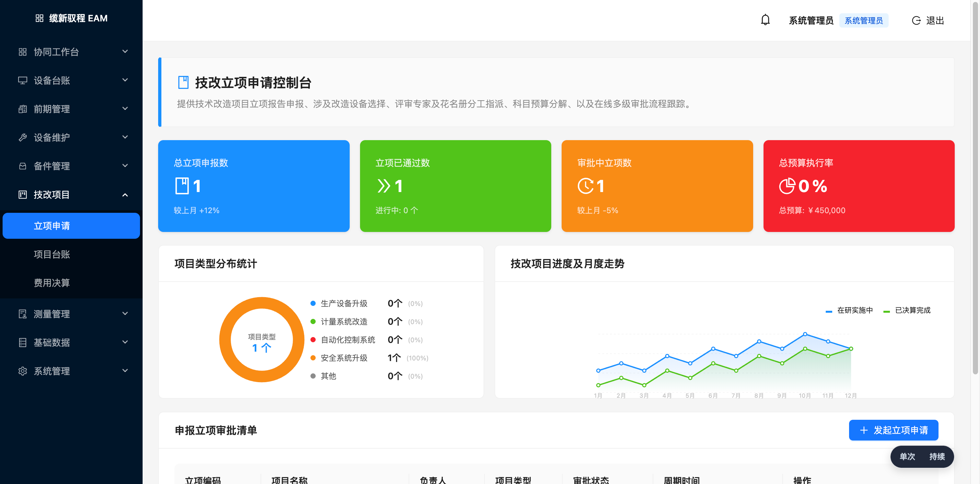Click the plus icon on 发起立项申请
The height and width of the screenshot is (484, 980).
[864, 430]
